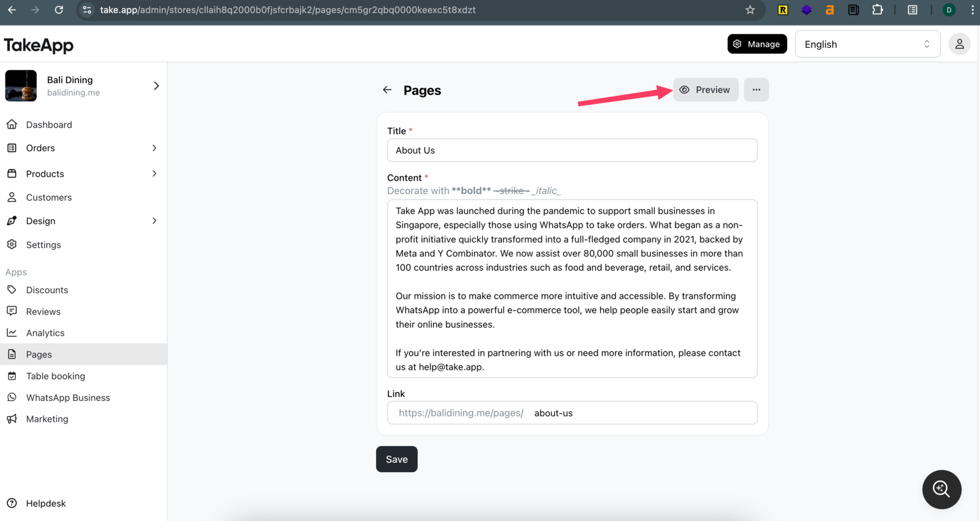Click the yellow R browser extension icon

point(783,10)
